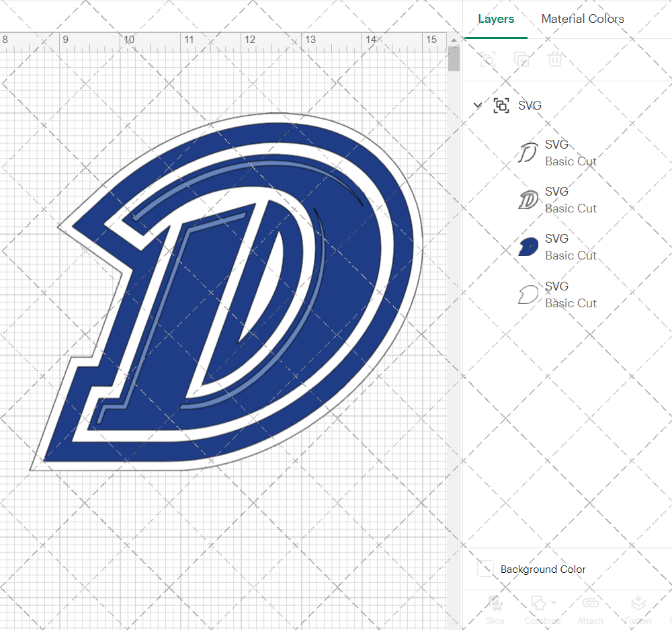672x630 pixels.
Task: Click the Combine tool icon
Action: coord(539,603)
